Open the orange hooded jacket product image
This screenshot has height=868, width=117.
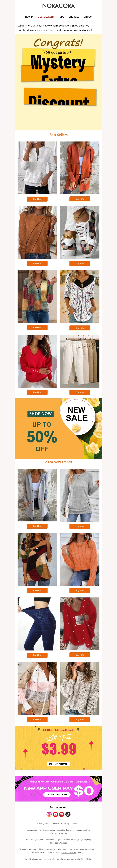[80, 168]
